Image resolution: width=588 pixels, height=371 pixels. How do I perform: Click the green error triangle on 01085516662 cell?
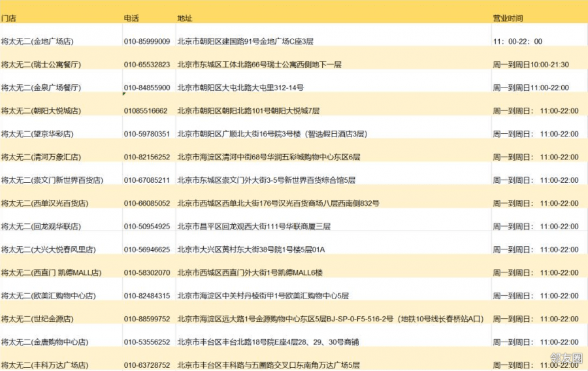click(x=124, y=95)
